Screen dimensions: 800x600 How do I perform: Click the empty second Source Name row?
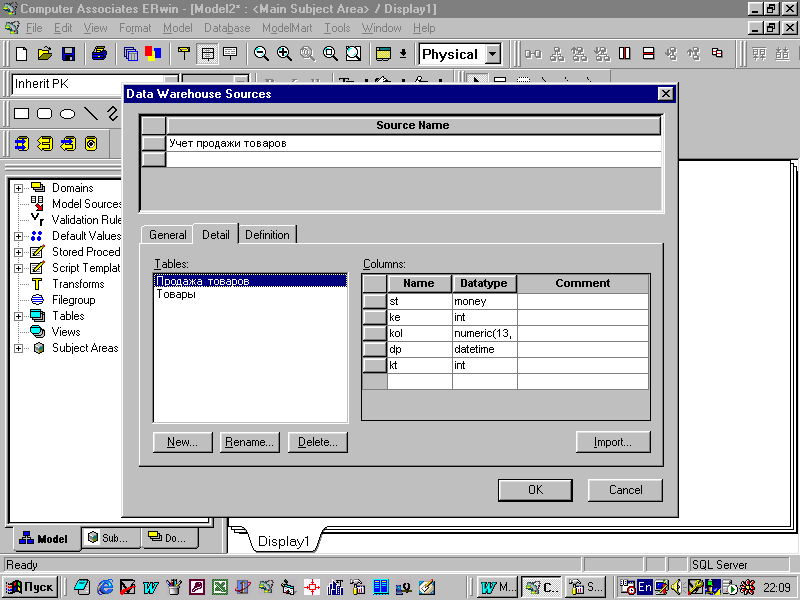point(413,160)
